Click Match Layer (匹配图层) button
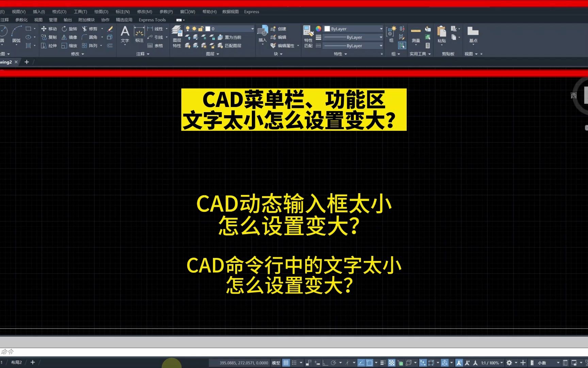588x368 pixels. pos(229,46)
